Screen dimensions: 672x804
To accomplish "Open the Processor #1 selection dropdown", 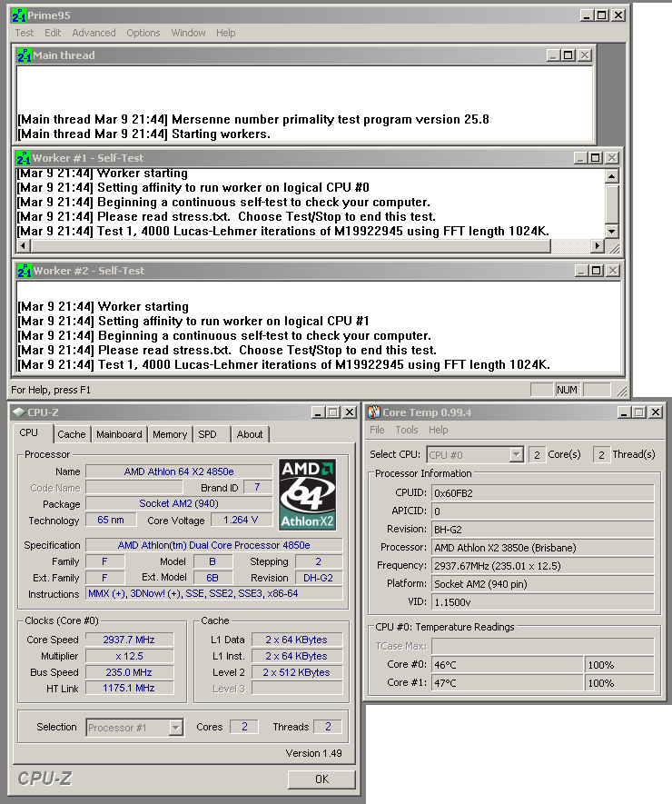I will 176,728.
